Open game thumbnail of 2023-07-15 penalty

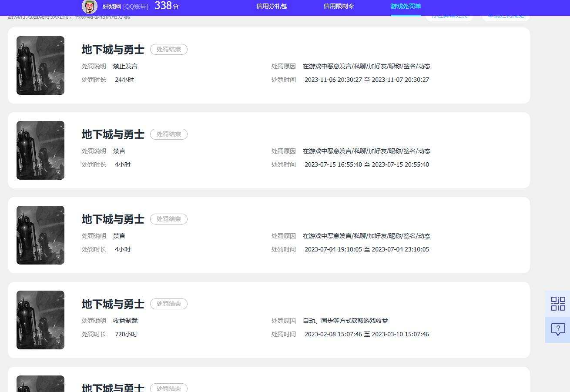[40, 150]
